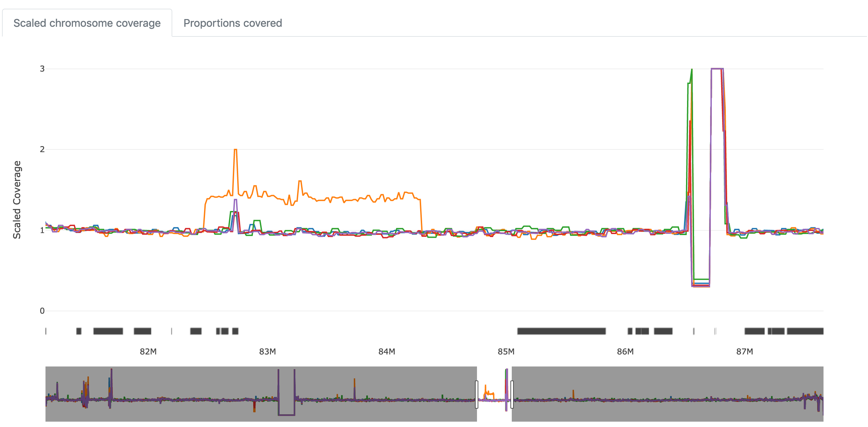Click the purple plateau at coverage 3
The height and width of the screenshot is (427, 868).
coord(717,69)
